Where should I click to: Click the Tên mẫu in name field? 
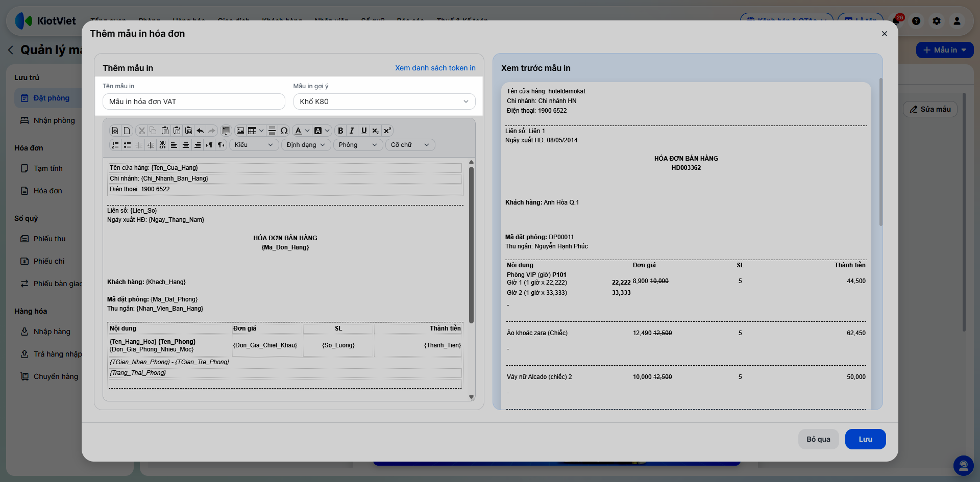[x=194, y=102]
